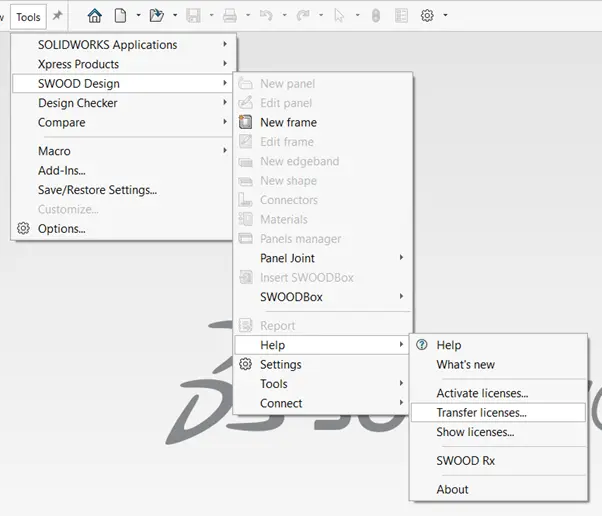Image resolution: width=602 pixels, height=516 pixels.
Task: Click the Undo arrow icon
Action: tap(266, 16)
